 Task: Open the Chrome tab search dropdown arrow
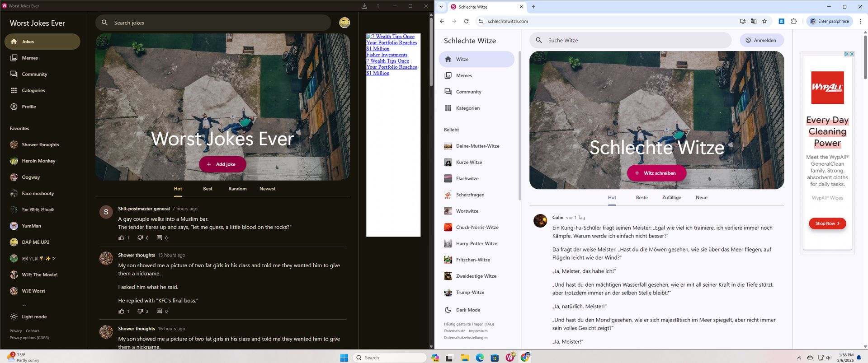(441, 7)
